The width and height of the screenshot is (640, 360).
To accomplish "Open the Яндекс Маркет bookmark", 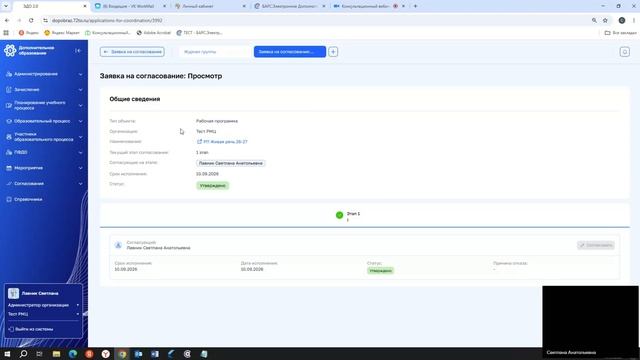I will [62, 33].
